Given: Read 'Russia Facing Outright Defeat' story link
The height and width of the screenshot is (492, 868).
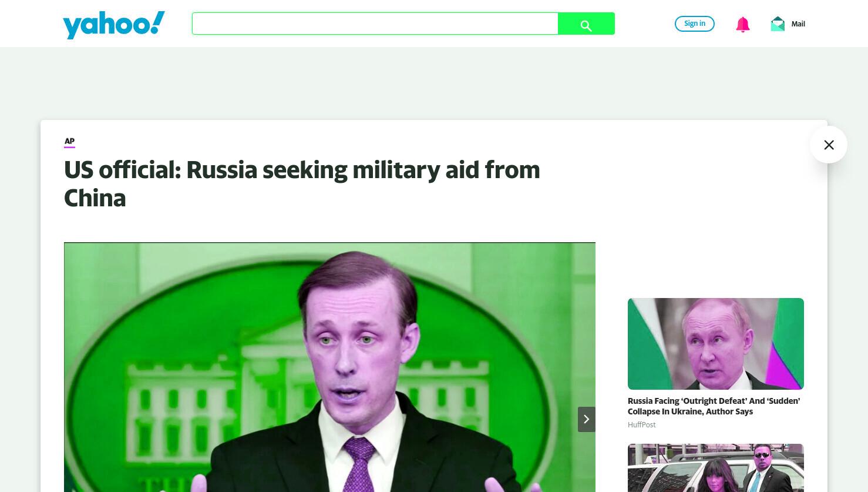Looking at the screenshot, I should point(714,406).
